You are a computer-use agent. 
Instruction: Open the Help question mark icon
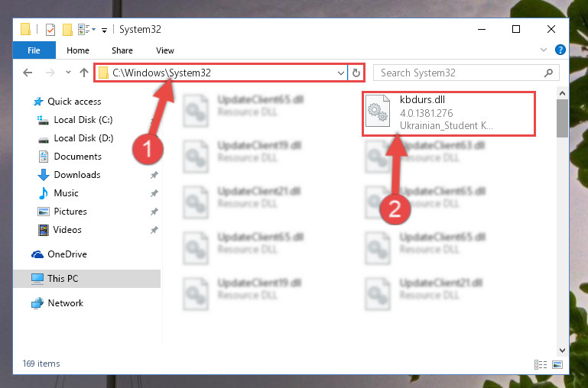pyautogui.click(x=560, y=50)
